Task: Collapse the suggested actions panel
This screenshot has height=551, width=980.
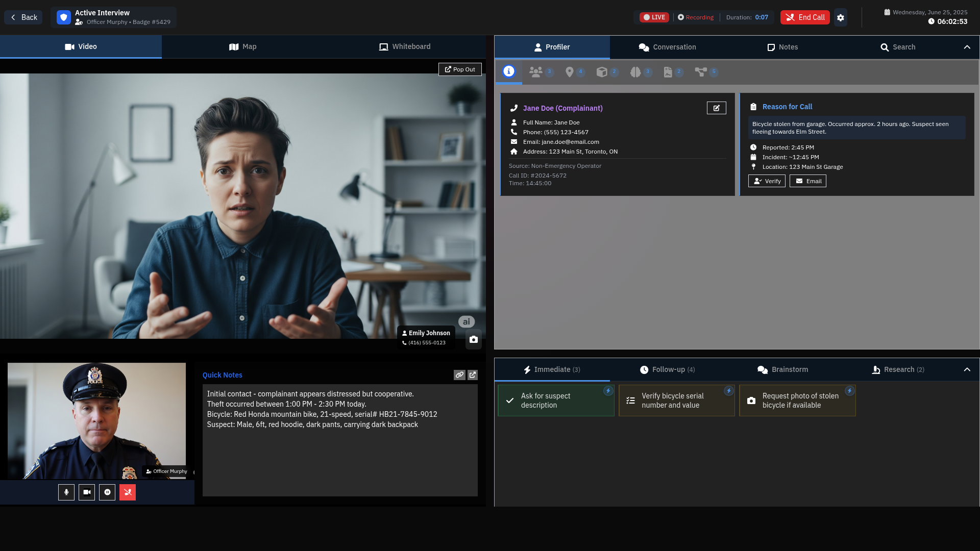Action: 967,369
